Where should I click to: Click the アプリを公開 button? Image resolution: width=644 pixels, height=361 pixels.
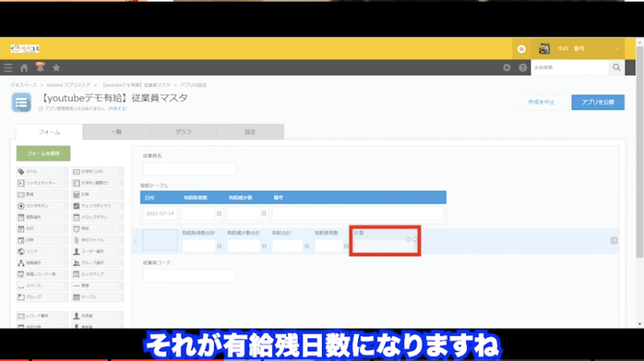point(598,102)
